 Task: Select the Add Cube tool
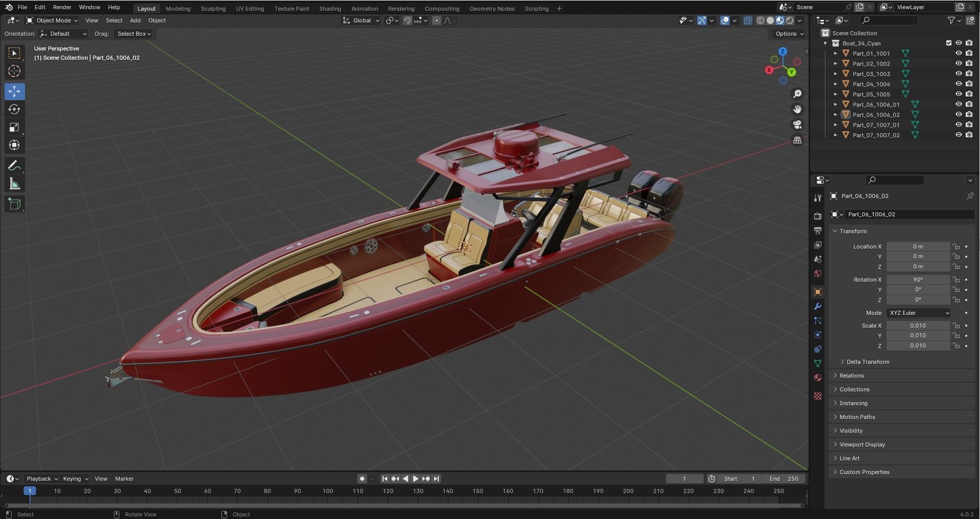point(14,204)
